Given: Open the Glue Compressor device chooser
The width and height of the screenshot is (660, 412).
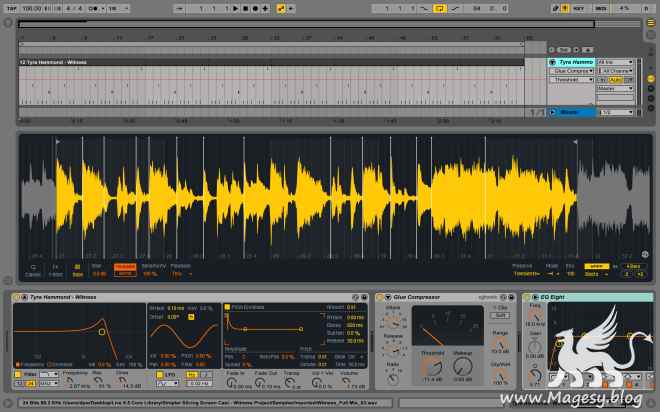Looking at the screenshot, I should click(571, 71).
